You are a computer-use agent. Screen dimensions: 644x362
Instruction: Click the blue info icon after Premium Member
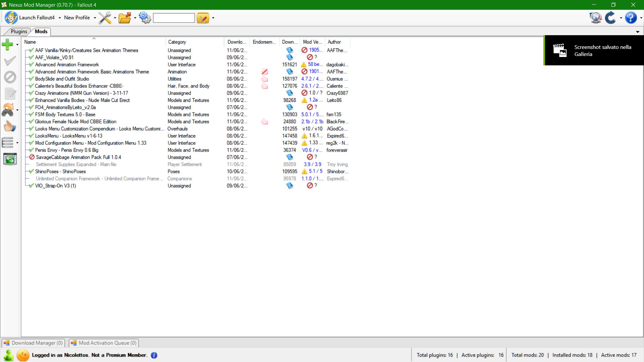pyautogui.click(x=154, y=355)
